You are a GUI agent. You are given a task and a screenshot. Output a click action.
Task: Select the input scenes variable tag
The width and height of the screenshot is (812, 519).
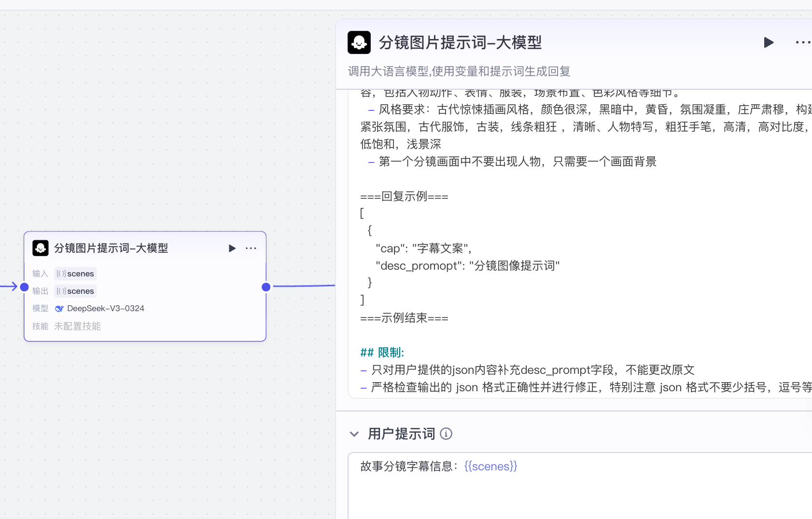coord(75,273)
